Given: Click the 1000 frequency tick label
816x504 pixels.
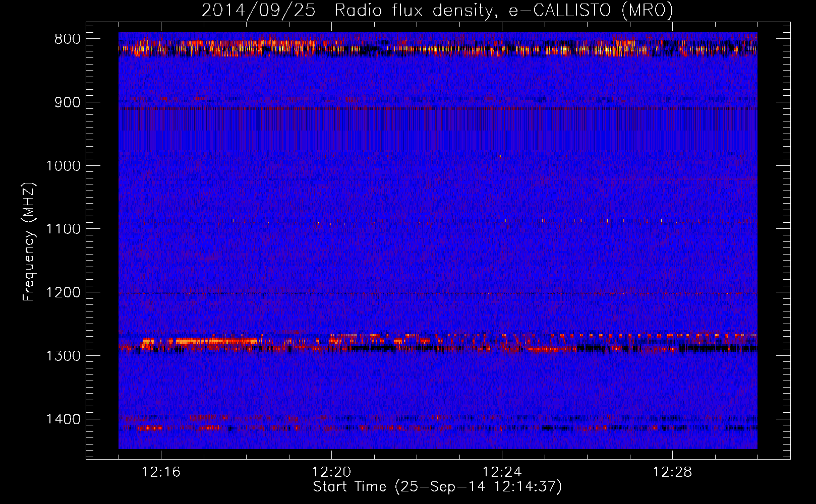Looking at the screenshot, I should [63, 166].
